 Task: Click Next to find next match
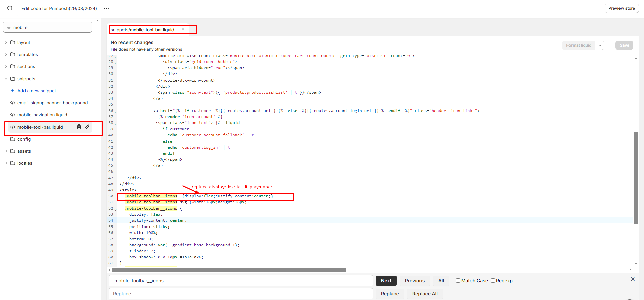386,281
